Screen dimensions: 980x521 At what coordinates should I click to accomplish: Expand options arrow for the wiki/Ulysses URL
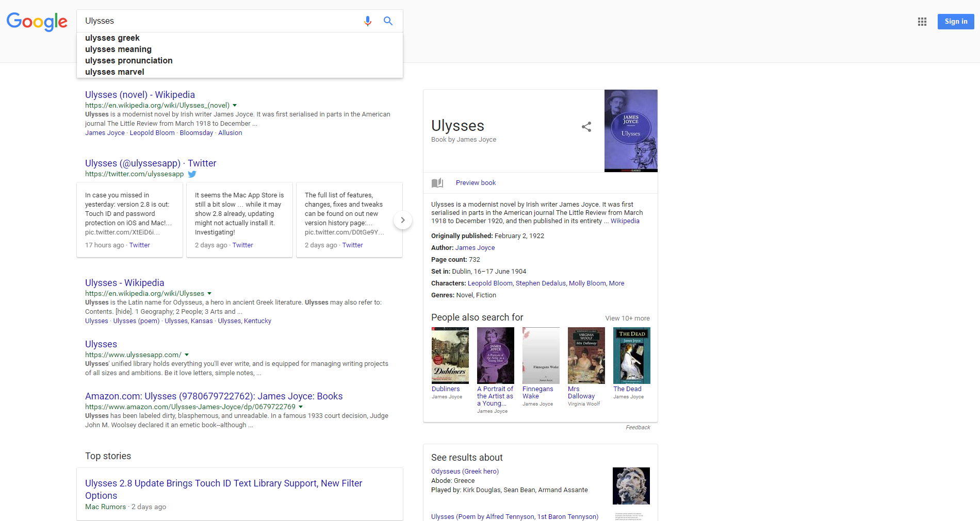point(209,294)
